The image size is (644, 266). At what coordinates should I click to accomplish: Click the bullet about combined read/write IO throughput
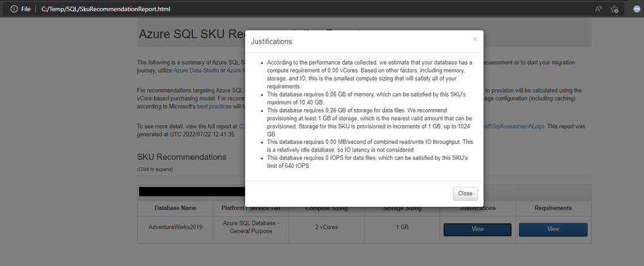(369, 145)
